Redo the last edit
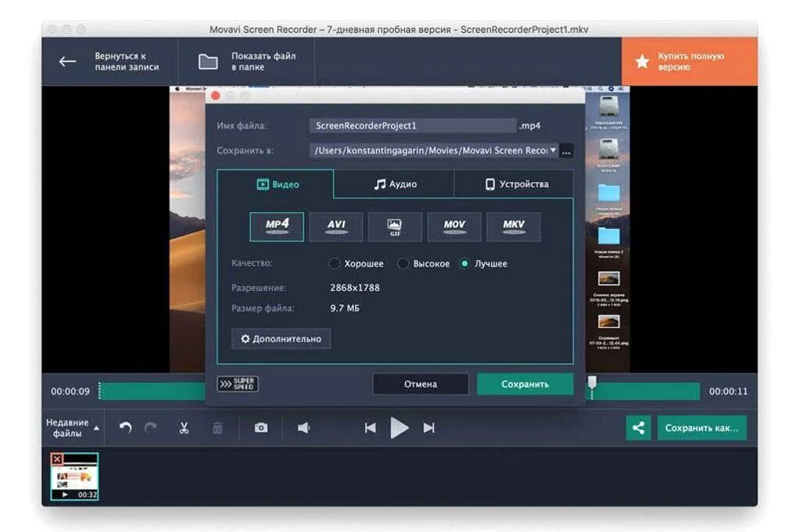 (150, 427)
